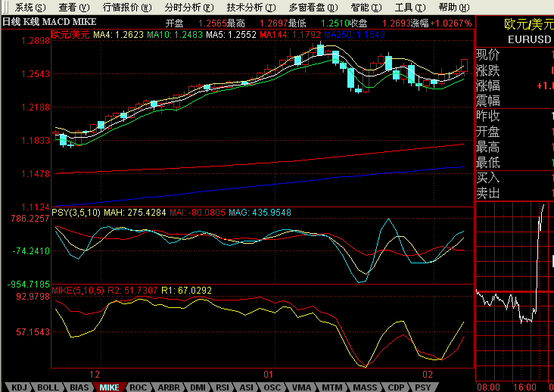This screenshot has width=554, height=392.
Task: Click the 现价 row label
Action: (488, 54)
